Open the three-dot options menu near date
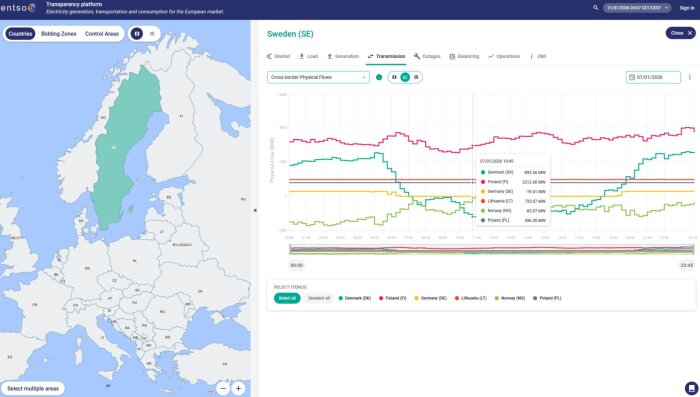The width and height of the screenshot is (700, 397). [690, 77]
